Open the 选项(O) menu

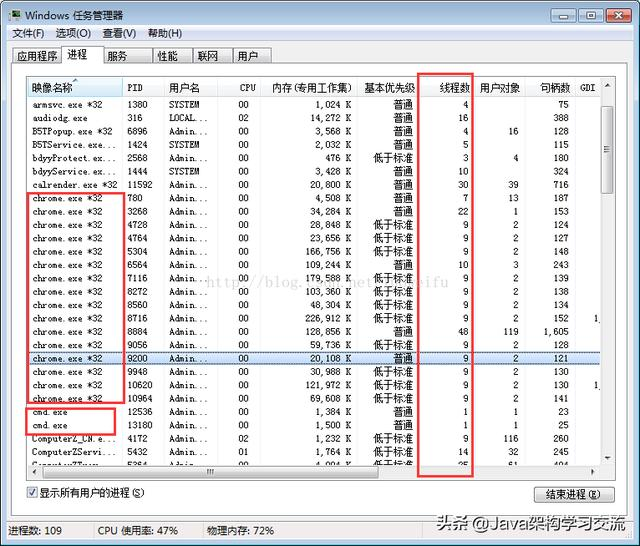coord(73,33)
